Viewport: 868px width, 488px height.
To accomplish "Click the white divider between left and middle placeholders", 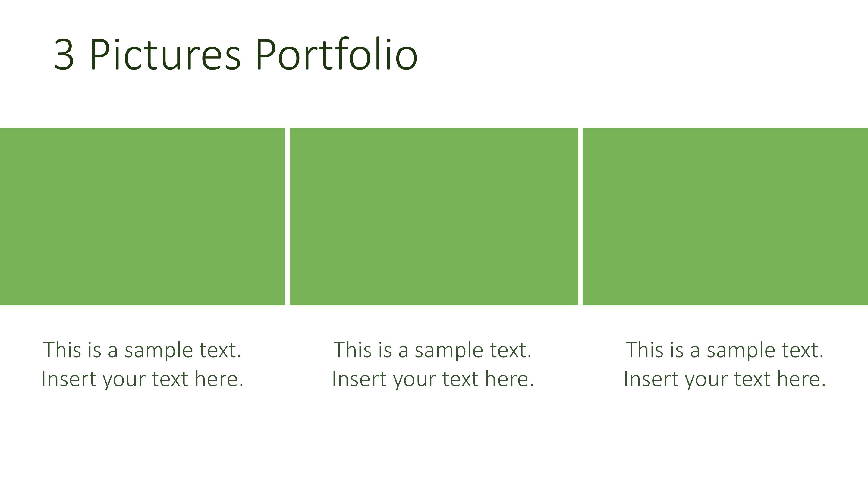I will tap(287, 217).
